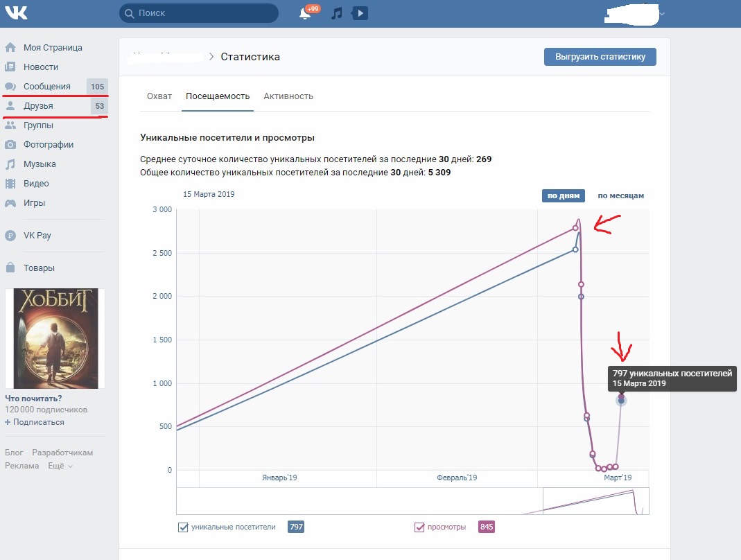The width and height of the screenshot is (741, 560).
Task: Expand the Ещё footer menu
Action: pos(60,466)
